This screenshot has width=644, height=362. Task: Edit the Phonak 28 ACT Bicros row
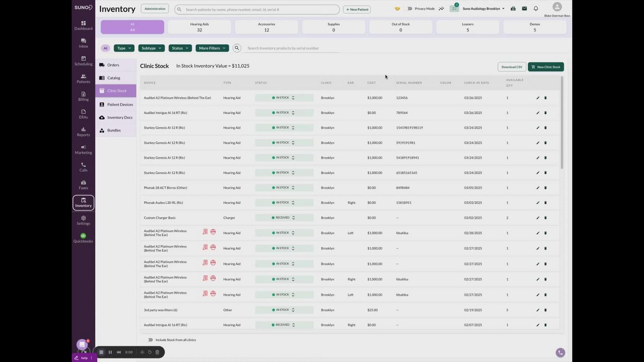[538, 188]
